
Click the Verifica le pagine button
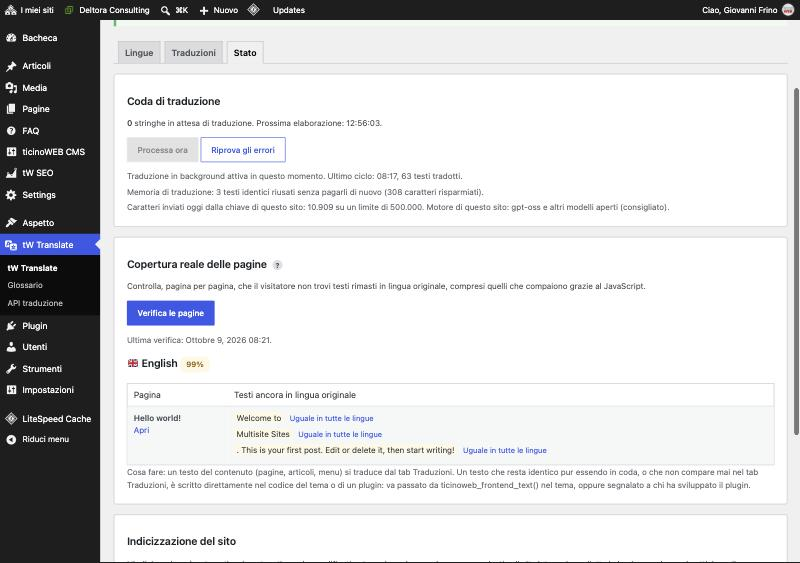point(170,313)
